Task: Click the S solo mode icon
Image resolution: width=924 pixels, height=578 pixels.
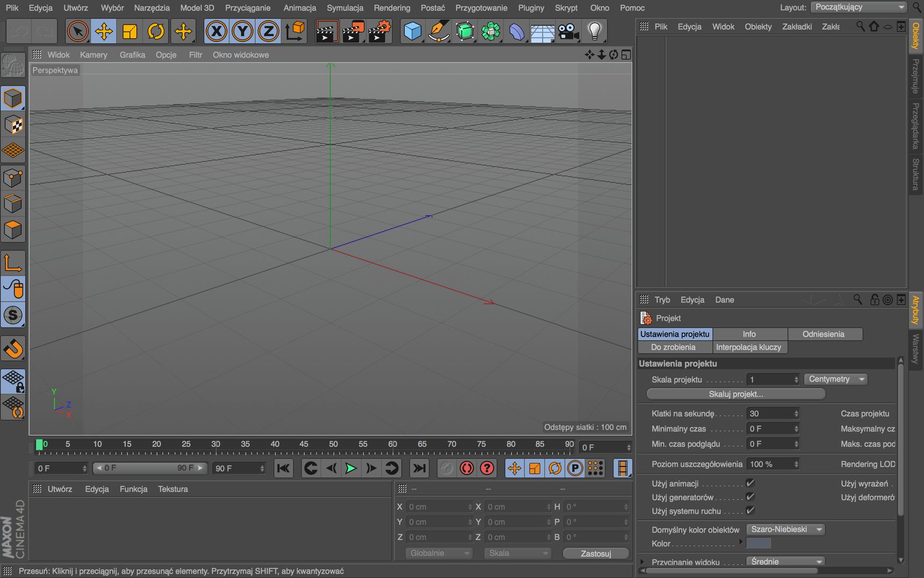Action: pos(13,315)
